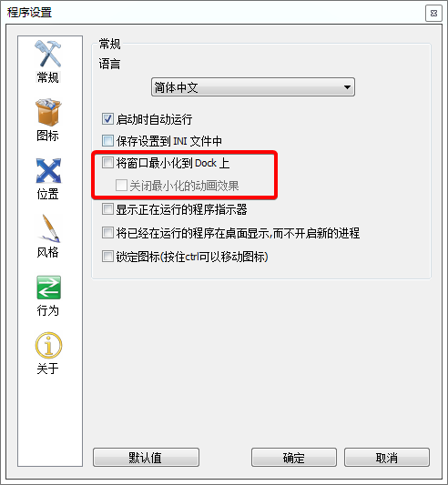Click the 取消 button
448x485 pixels.
tap(387, 457)
